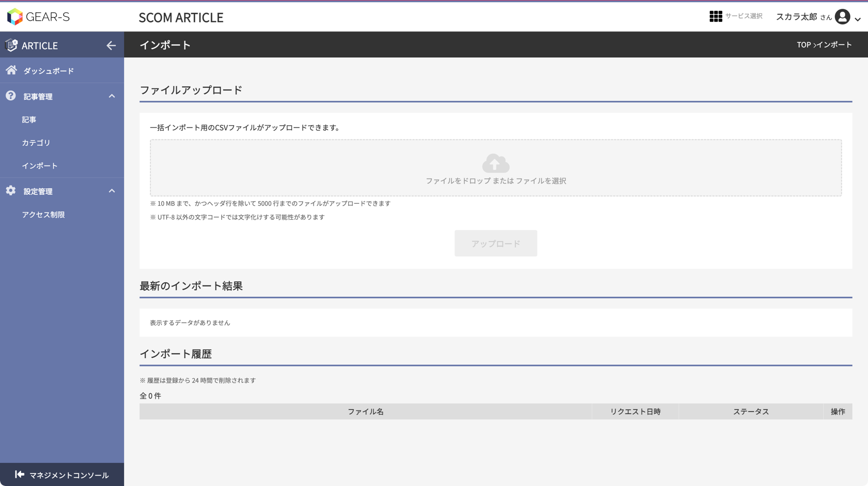Click the ファイルアップロード section heading
The height and width of the screenshot is (486, 868).
click(x=191, y=90)
